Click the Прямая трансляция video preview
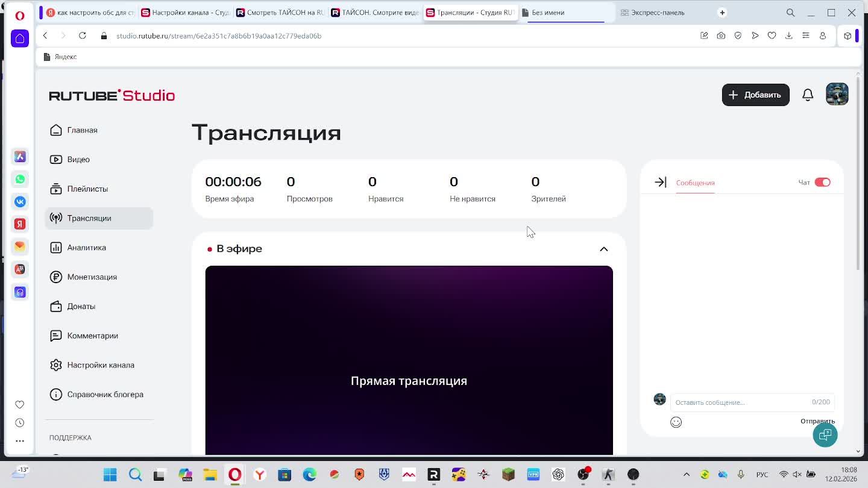The width and height of the screenshot is (868, 488). coord(409,360)
